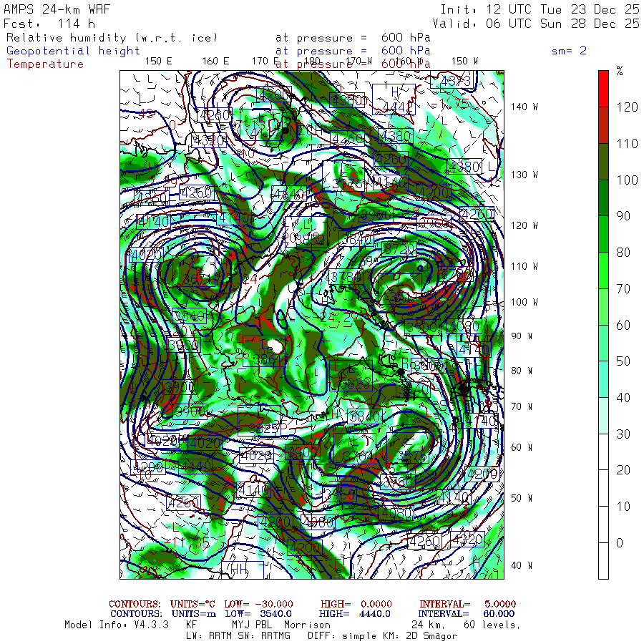Click the bright red swatch atop the color bar
644x644 pixels.
(x=603, y=88)
